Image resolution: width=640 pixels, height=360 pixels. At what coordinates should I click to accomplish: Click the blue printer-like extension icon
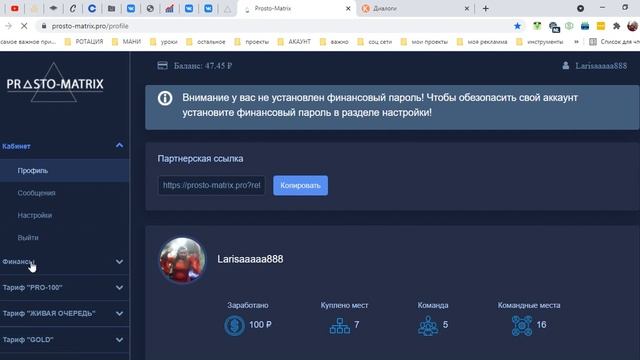[x=585, y=26]
